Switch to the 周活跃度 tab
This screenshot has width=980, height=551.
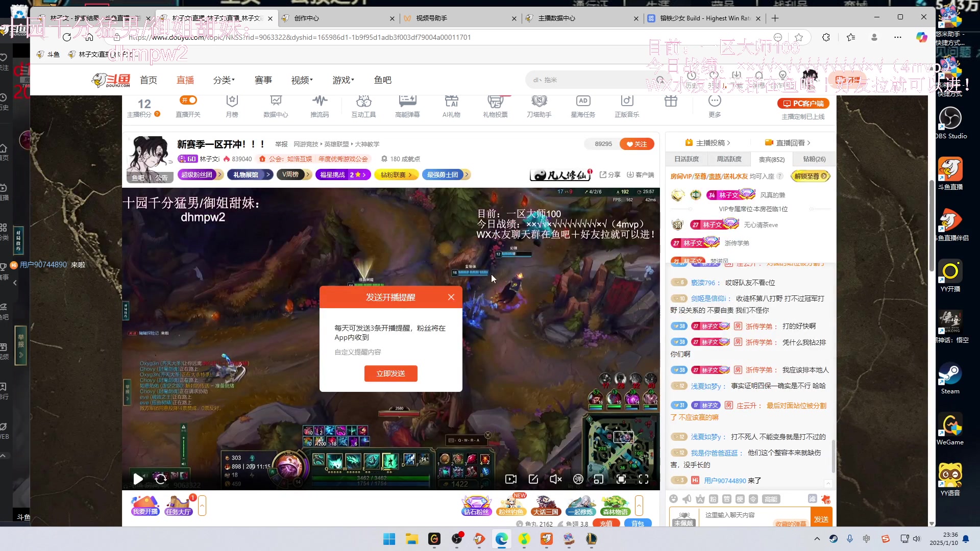click(729, 159)
